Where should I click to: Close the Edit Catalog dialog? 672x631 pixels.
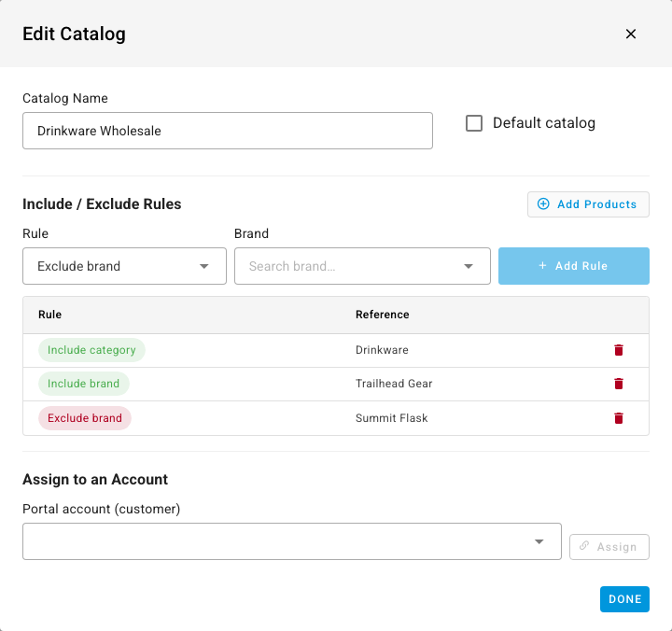[630, 34]
